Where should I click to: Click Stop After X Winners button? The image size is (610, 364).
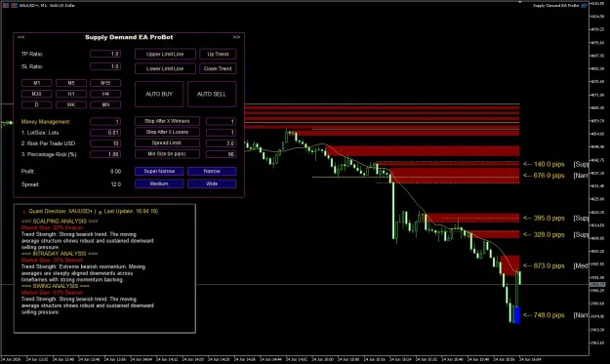click(167, 121)
